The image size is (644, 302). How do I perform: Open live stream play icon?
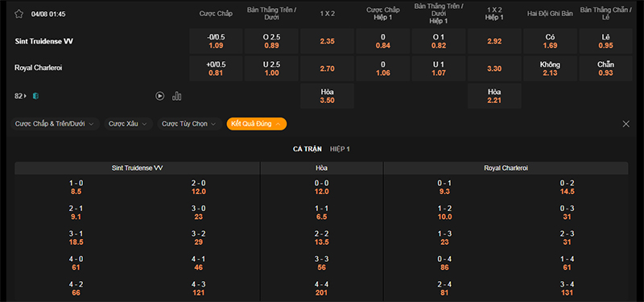pyautogui.click(x=159, y=96)
